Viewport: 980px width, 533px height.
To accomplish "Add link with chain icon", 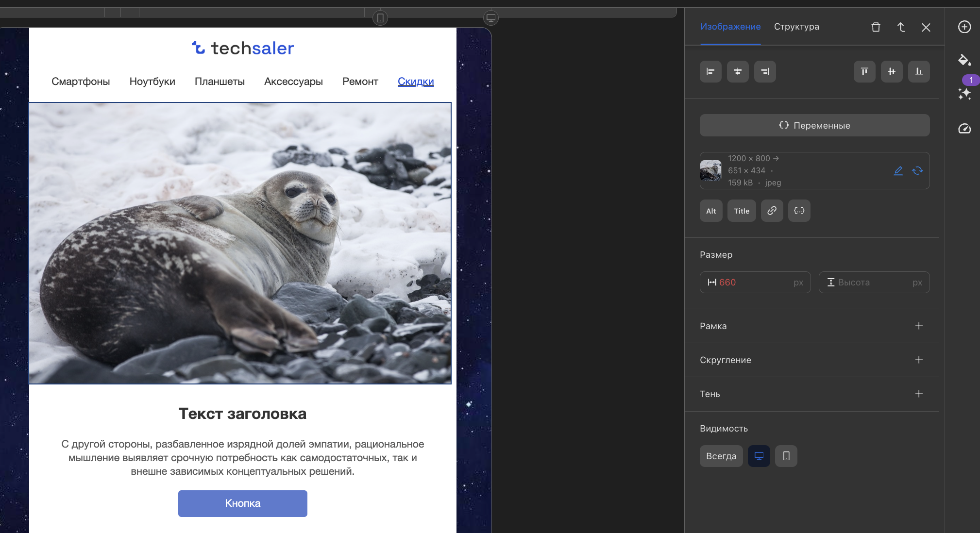I will (772, 211).
